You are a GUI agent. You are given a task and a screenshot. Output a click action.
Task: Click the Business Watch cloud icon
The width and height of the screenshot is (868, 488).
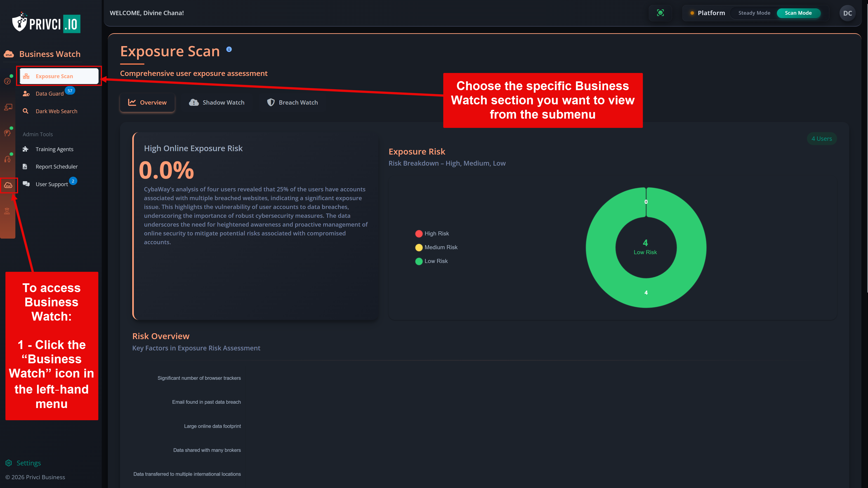(8, 185)
